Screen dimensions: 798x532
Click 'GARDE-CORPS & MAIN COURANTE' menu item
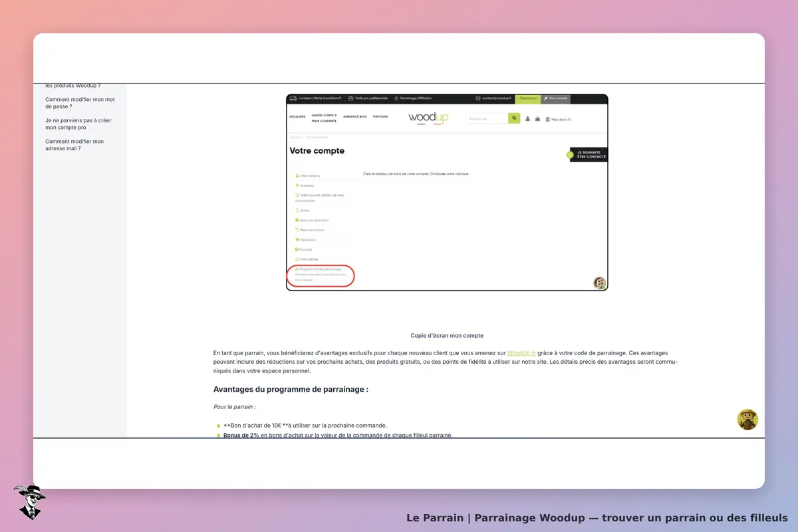(324, 118)
